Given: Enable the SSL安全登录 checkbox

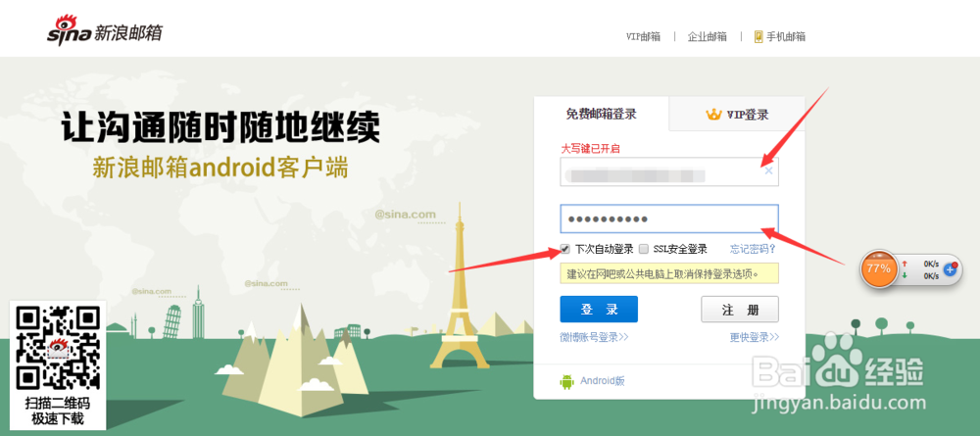Looking at the screenshot, I should pyautogui.click(x=644, y=249).
